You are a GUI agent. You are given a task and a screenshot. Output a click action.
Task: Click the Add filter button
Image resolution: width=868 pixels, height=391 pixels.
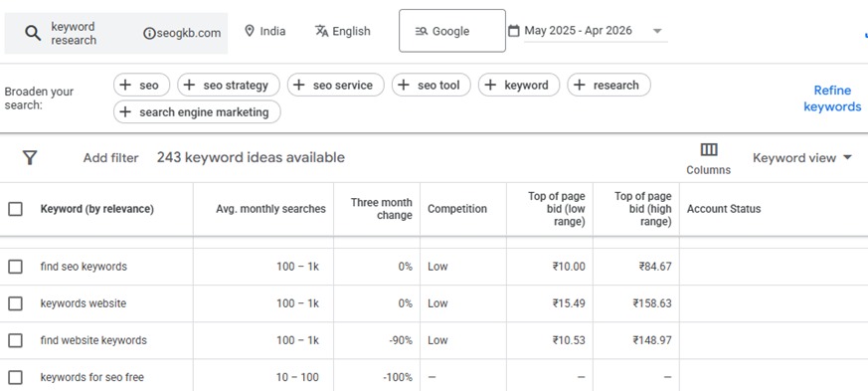[110, 158]
